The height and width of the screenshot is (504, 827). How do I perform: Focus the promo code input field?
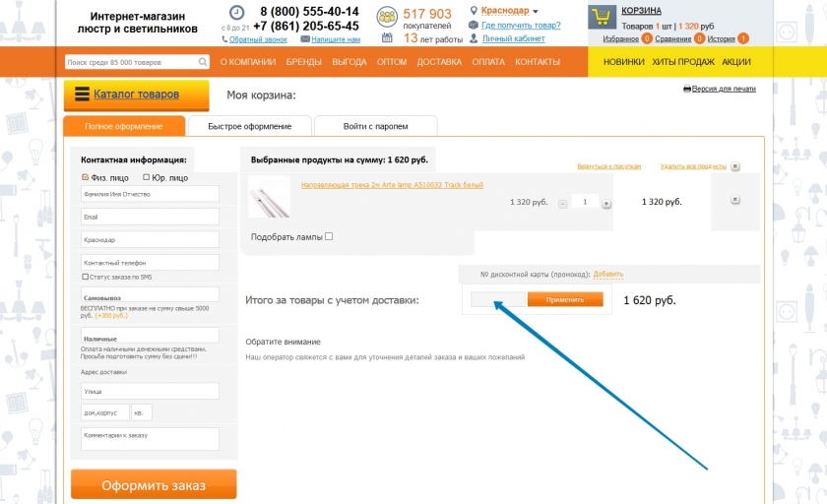(x=497, y=299)
